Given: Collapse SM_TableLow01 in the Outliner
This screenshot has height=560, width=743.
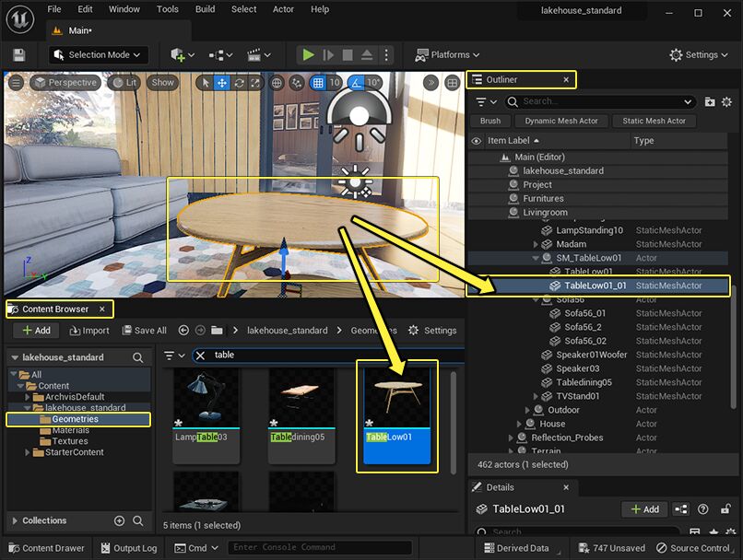Looking at the screenshot, I should 537,259.
